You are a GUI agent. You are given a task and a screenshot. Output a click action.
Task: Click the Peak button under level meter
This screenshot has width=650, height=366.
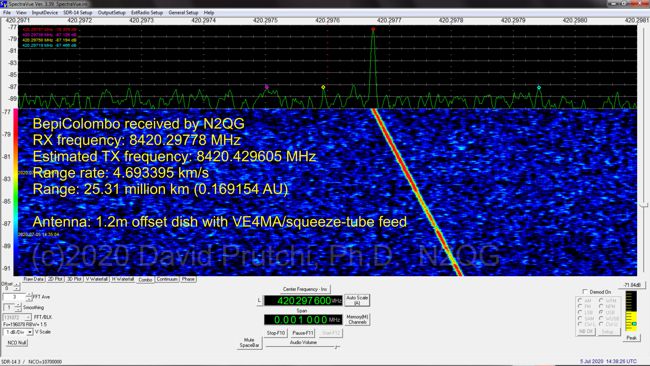click(631, 338)
